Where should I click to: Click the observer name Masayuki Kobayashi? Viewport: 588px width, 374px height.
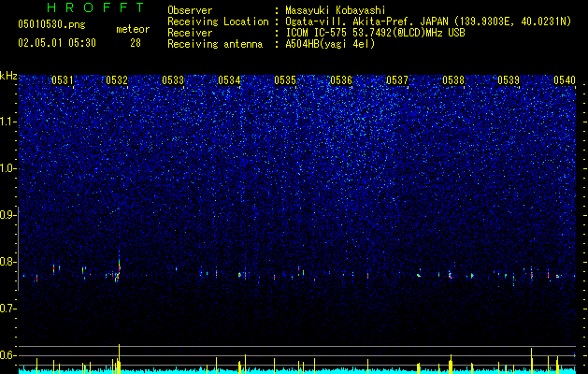(x=335, y=10)
